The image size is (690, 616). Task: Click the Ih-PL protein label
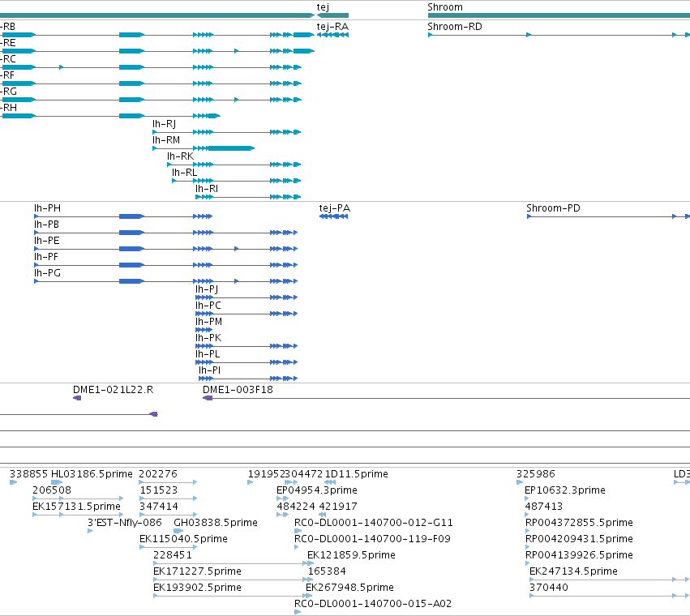tap(208, 354)
